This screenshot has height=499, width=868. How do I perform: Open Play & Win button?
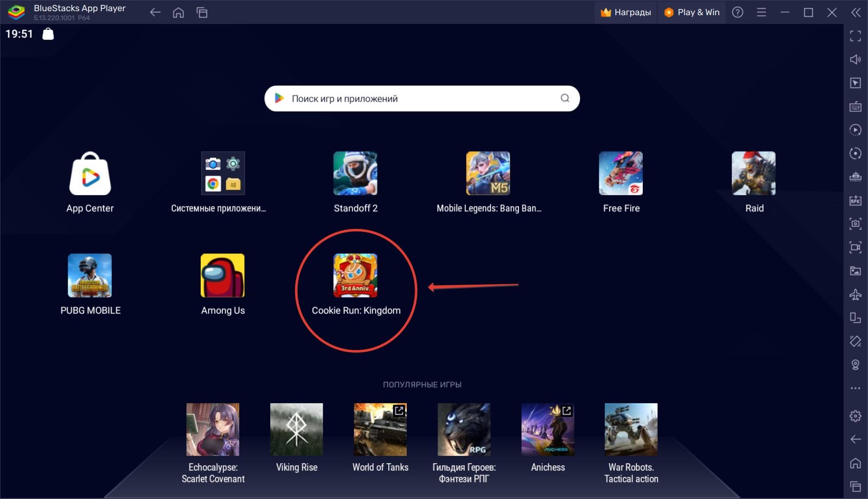pyautogui.click(x=692, y=12)
